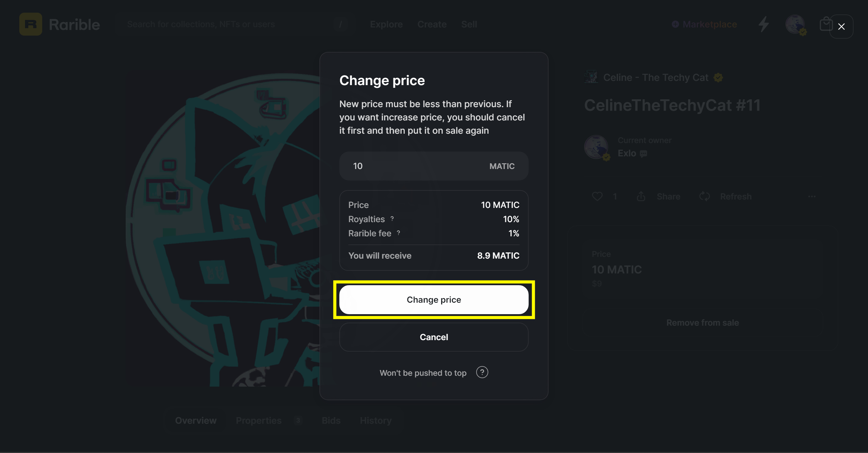The image size is (868, 453).
Task: Switch to the History tab
Action: click(x=375, y=420)
